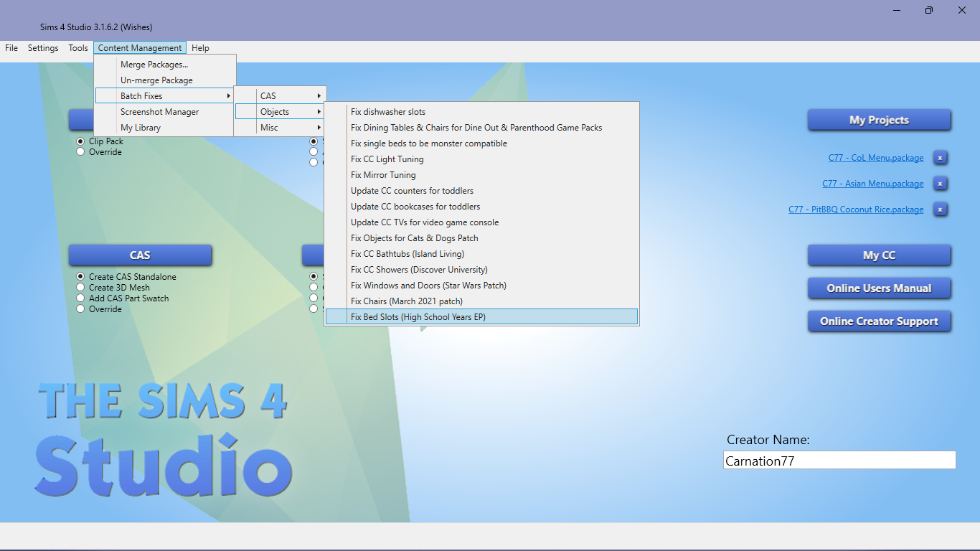Image resolution: width=980 pixels, height=551 pixels.
Task: Run Fix Bed Slots (High School Years EP)
Action: [x=481, y=317]
